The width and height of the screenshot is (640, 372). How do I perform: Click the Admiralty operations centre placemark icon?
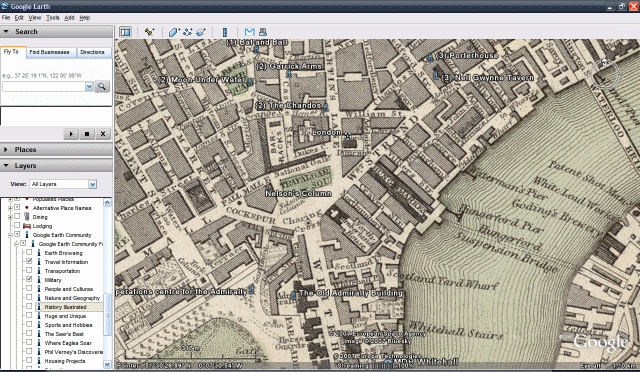tap(252, 290)
